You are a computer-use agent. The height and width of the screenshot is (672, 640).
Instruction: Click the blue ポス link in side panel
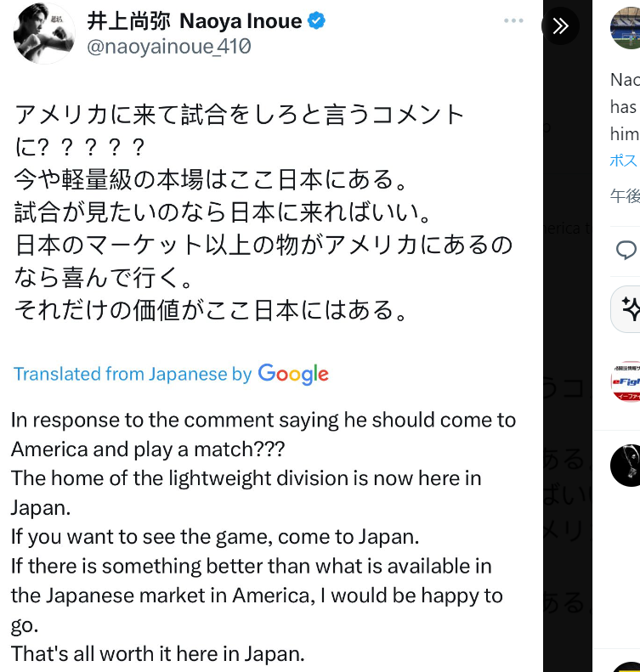point(625,161)
